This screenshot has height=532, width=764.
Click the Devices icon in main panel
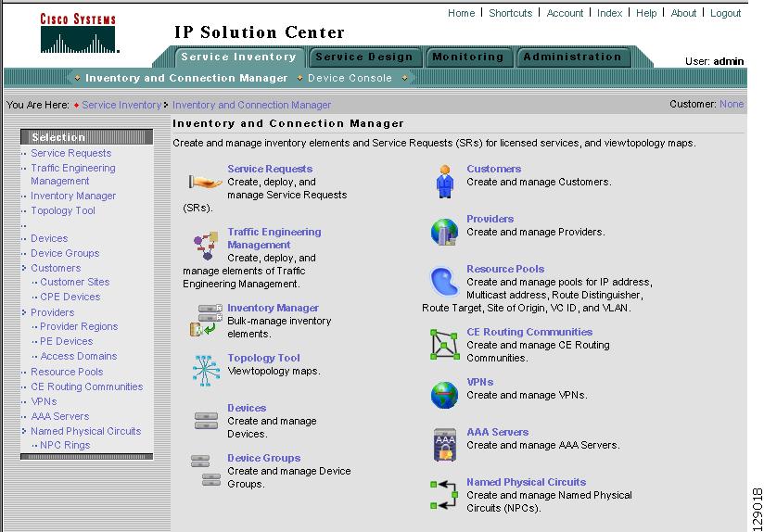(x=206, y=421)
